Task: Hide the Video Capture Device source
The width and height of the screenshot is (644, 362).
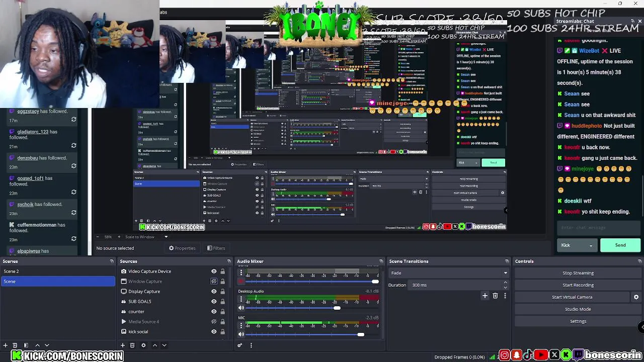Action: pyautogui.click(x=214, y=271)
